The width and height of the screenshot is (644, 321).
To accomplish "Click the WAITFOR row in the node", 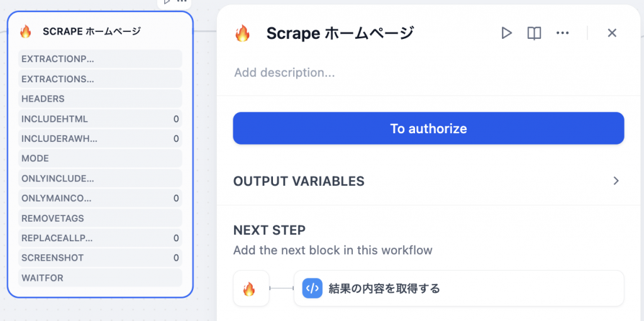I will tap(100, 278).
